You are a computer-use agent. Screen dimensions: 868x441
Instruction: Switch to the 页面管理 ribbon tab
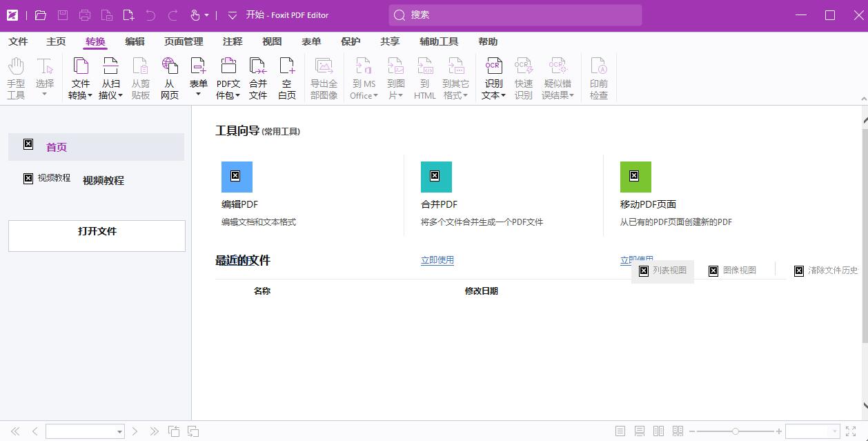point(184,41)
